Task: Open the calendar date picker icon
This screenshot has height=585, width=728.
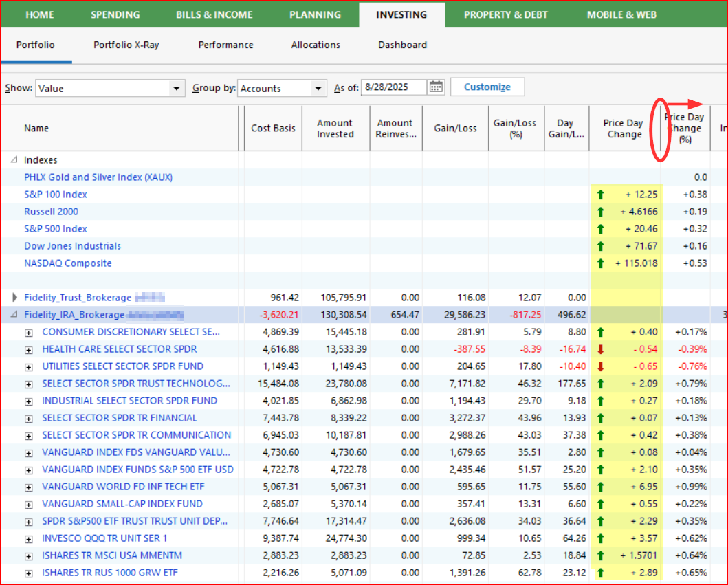Action: [436, 87]
